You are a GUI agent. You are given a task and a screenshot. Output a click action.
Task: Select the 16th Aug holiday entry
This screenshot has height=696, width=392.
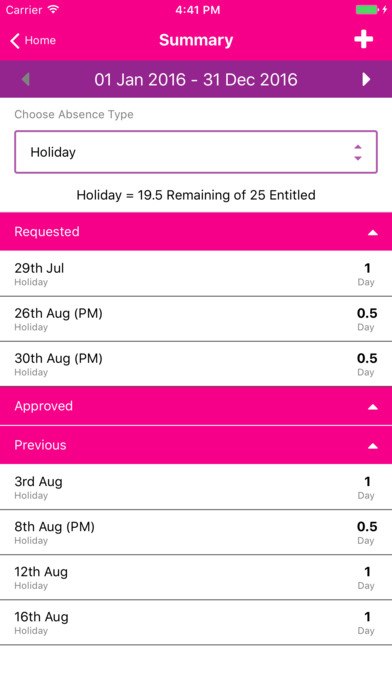coord(196,622)
